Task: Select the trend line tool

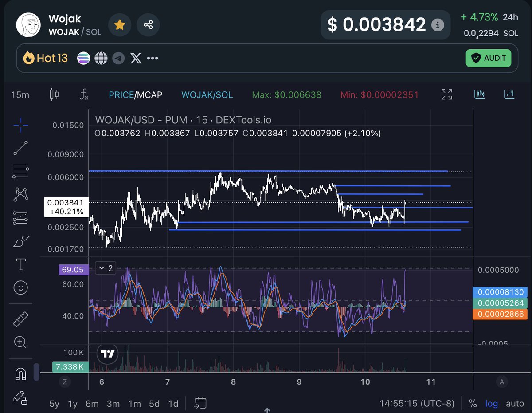Action: (x=21, y=148)
